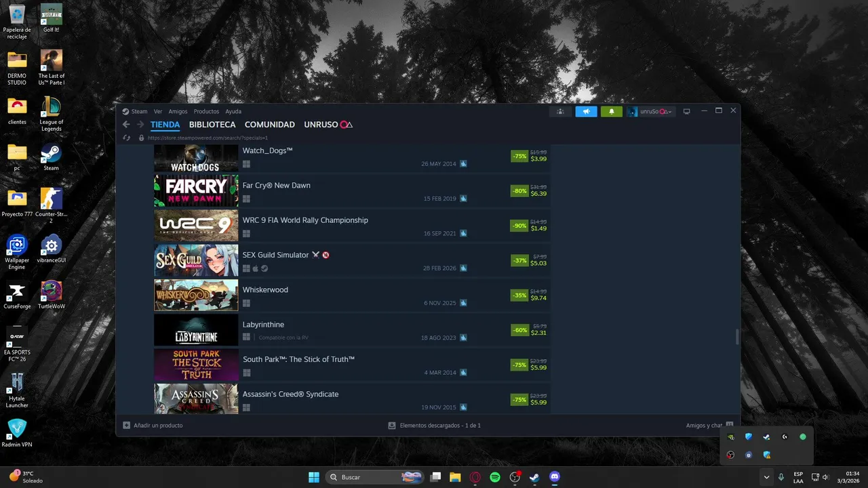Open the taskbar volume speaker icon
The image size is (868, 488).
pyautogui.click(x=825, y=477)
